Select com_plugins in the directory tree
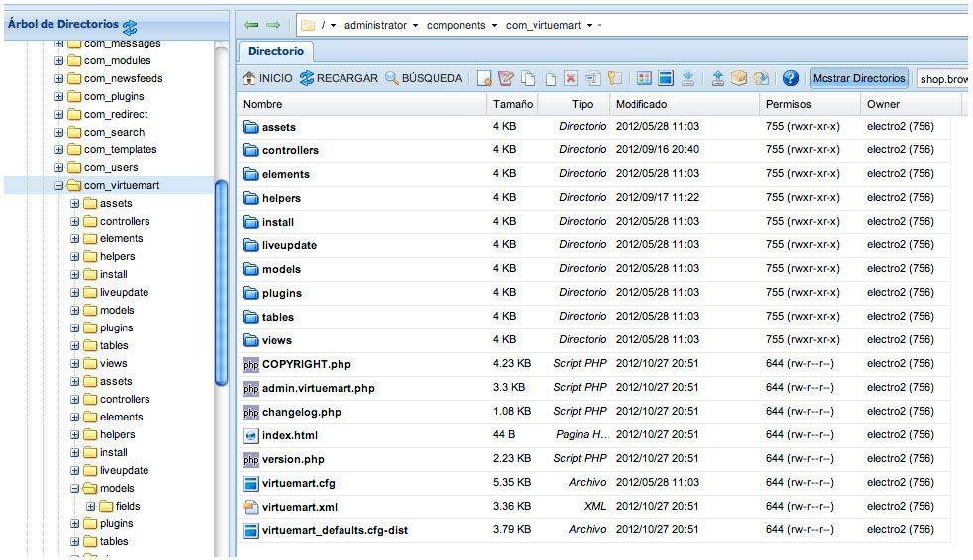This screenshot has height=560, width=973. point(114,97)
